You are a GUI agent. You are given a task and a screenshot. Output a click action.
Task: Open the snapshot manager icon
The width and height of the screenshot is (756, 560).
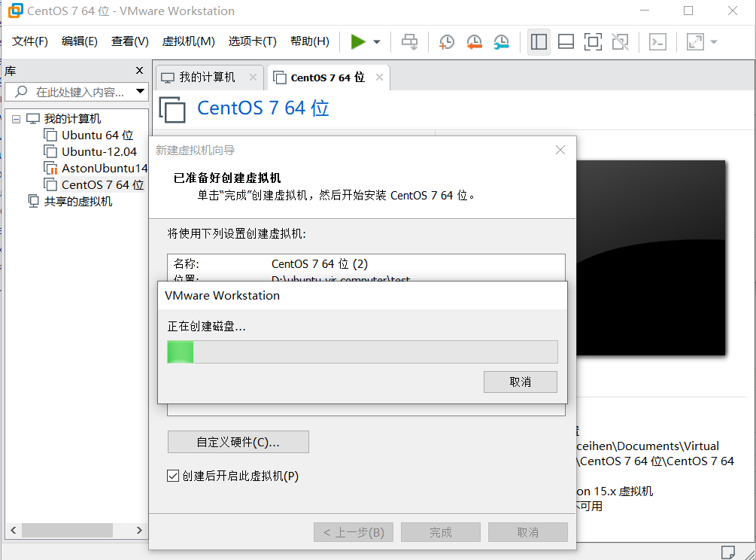[x=502, y=42]
